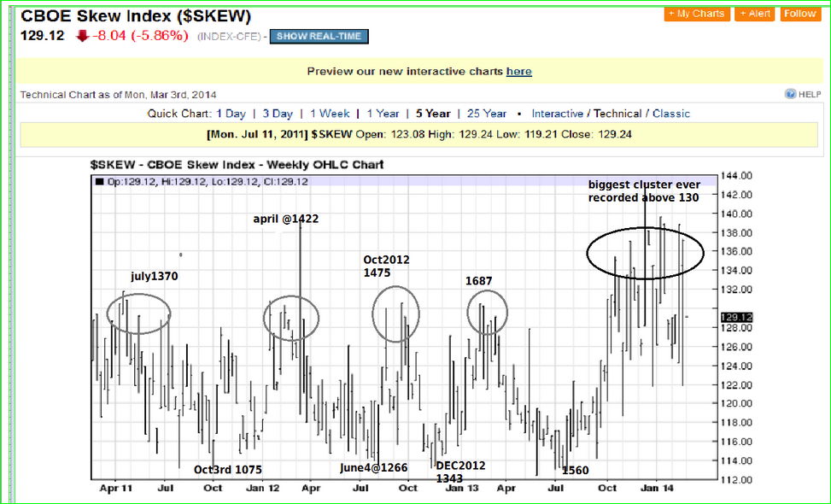Switch to the Interactive chart view
Screen dimensions: 831x504
click(x=557, y=114)
